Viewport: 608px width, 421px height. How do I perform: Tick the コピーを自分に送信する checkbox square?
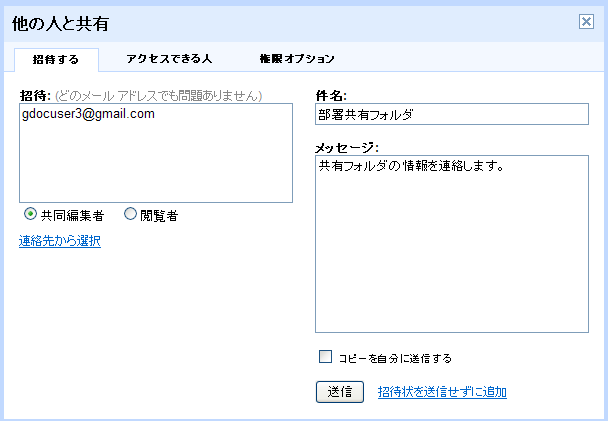[325, 357]
